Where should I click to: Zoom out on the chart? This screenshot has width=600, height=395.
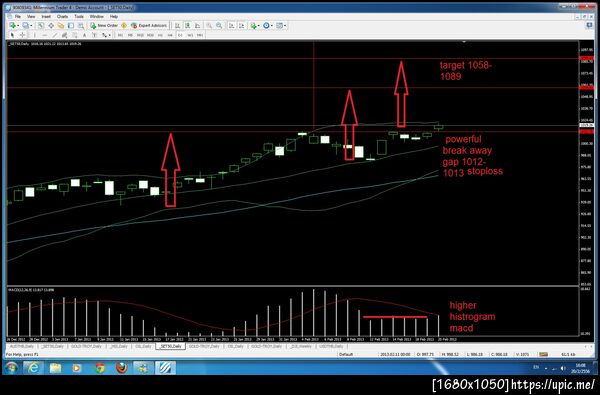tap(219, 25)
